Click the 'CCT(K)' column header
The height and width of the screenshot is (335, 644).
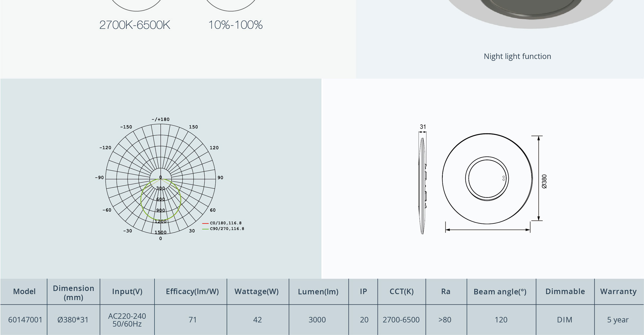(402, 291)
